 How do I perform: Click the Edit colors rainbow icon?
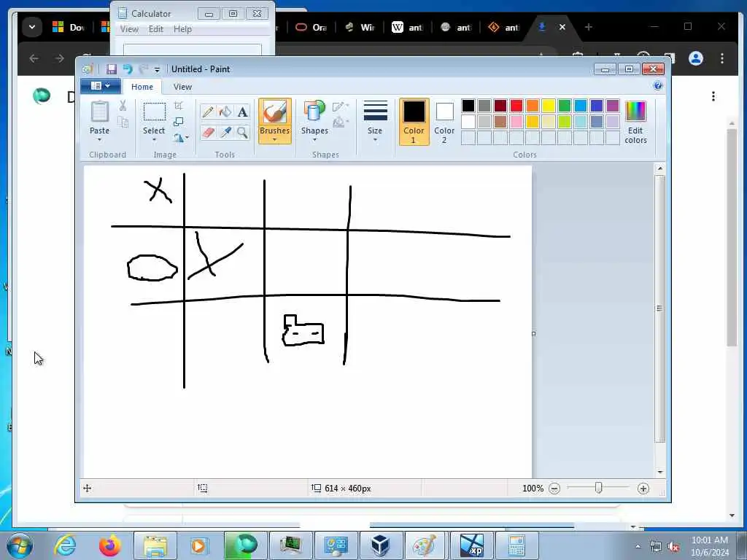click(635, 112)
